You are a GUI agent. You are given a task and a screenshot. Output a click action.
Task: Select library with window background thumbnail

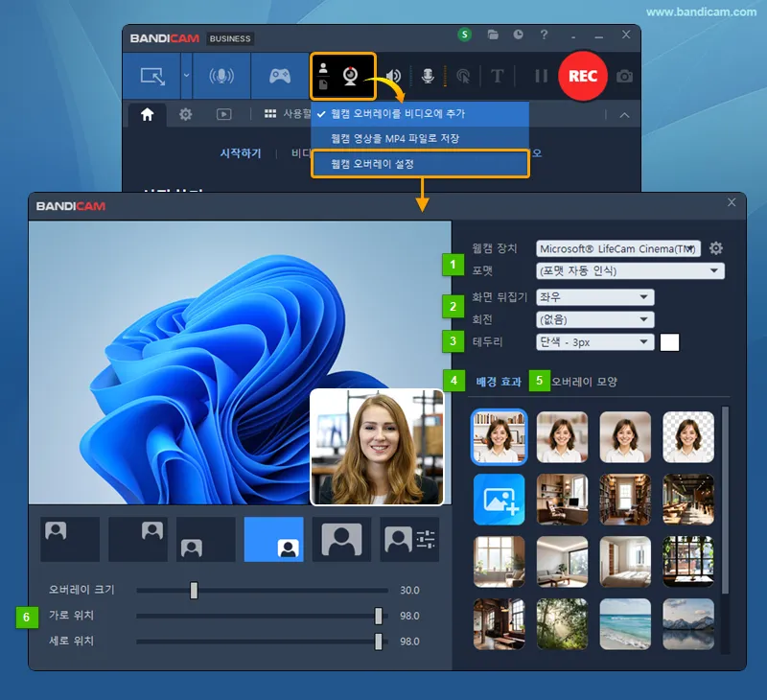[625, 500]
